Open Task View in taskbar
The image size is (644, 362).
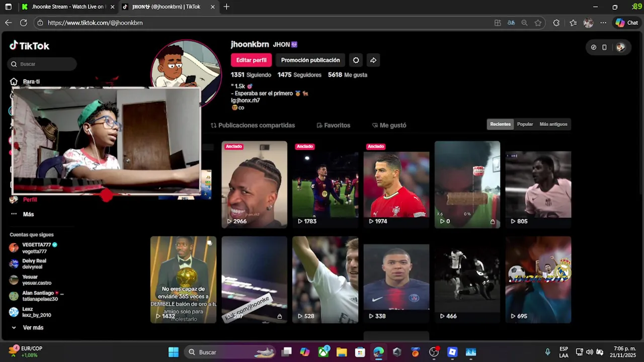tap(287, 352)
